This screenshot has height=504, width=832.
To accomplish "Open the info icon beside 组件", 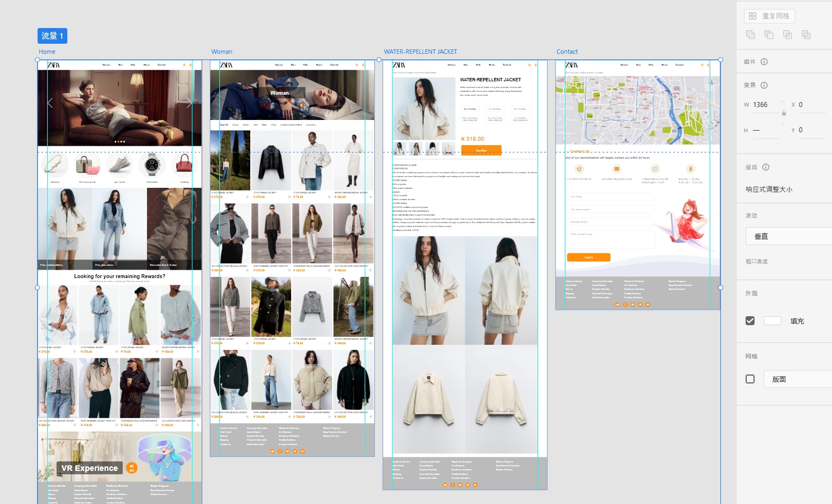I will (x=764, y=62).
